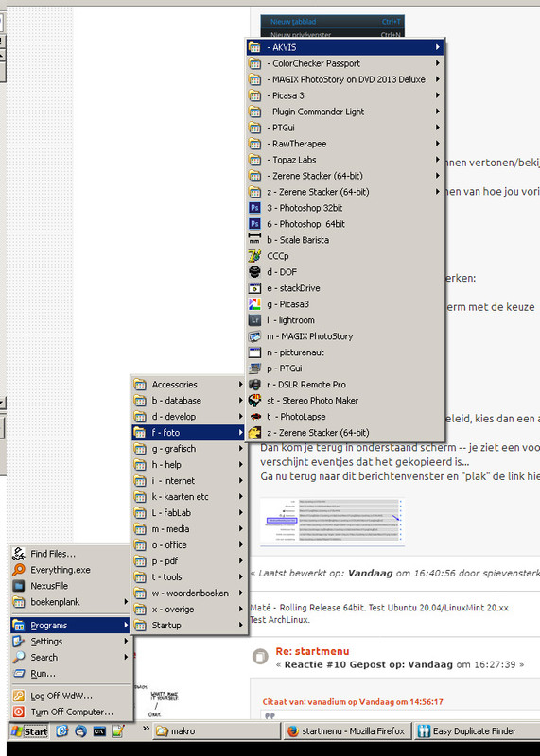Switch to startmenu - Mozilla Firefox window

pyautogui.click(x=347, y=731)
